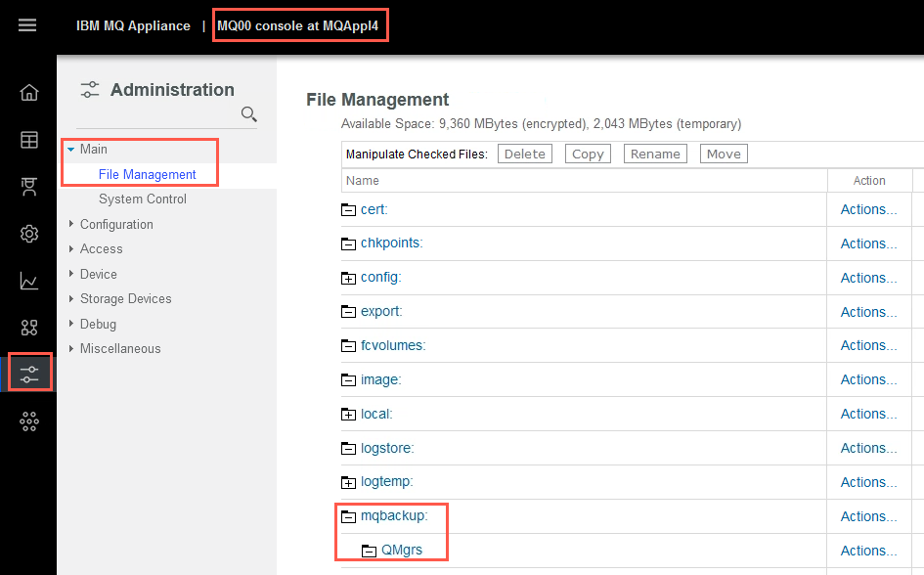Collapse the export: folder icon
This screenshot has width=924, height=575.
point(348,312)
